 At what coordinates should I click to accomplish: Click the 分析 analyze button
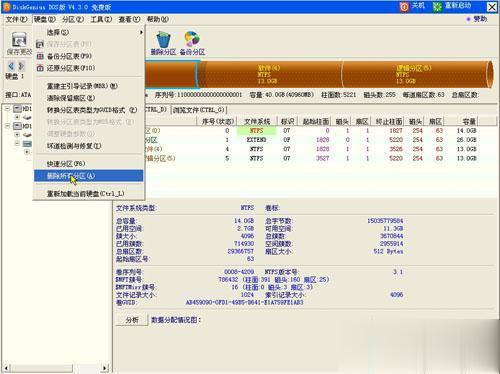tap(132, 320)
